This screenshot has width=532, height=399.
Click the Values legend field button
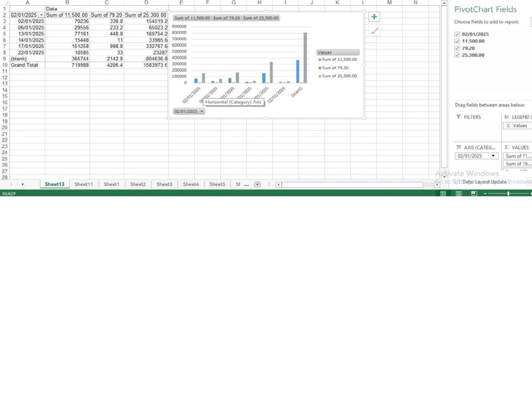click(338, 53)
